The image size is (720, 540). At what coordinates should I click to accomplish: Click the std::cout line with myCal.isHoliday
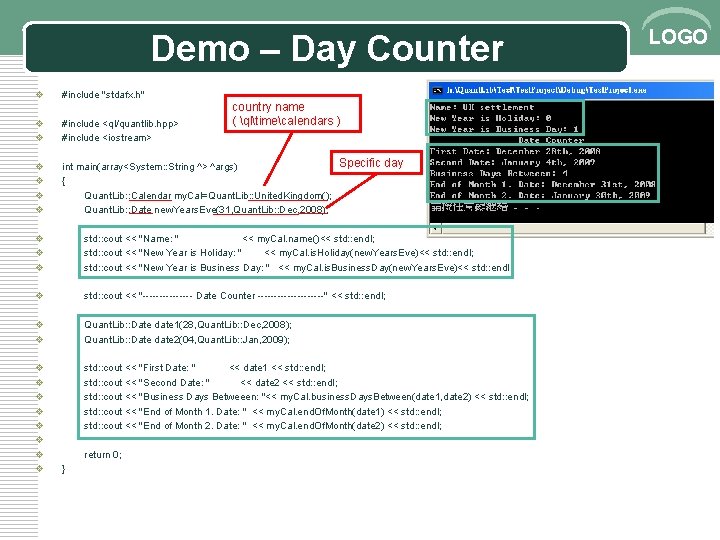coord(278,253)
